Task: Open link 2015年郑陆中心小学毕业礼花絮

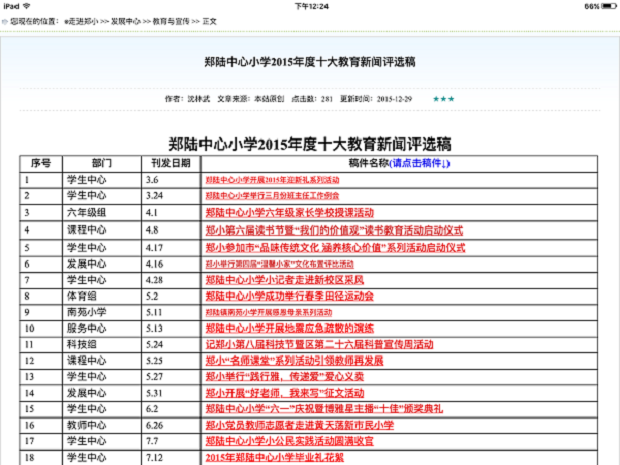Action: coord(274,457)
